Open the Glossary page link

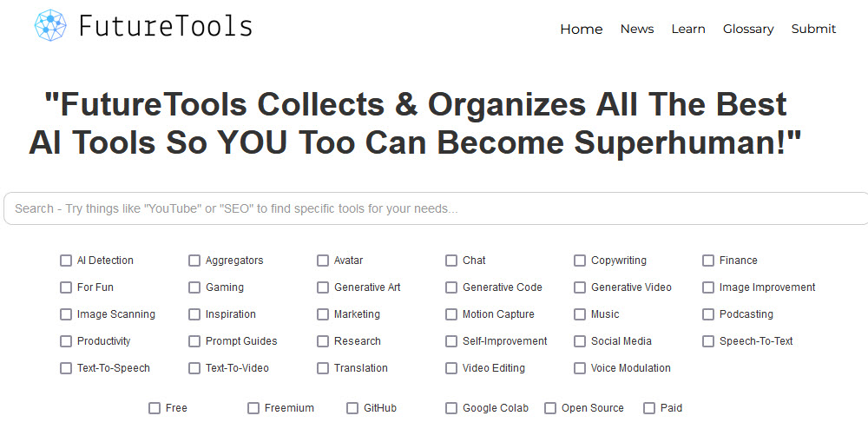point(747,29)
